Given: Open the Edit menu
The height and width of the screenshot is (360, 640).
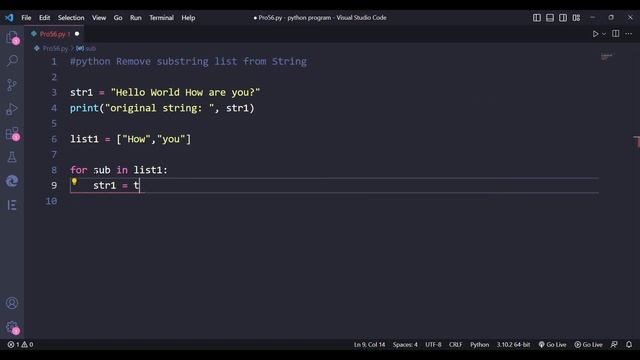Looking at the screenshot, I should 44,18.
